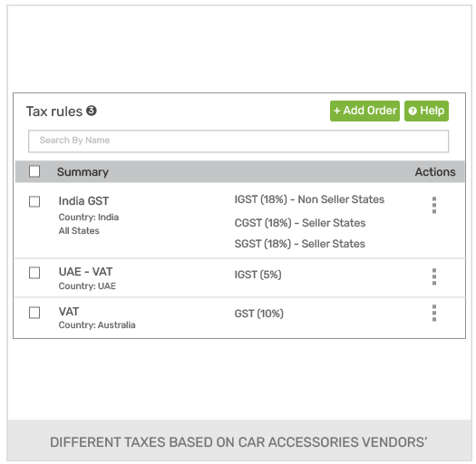Click IGST (18%) - Non Seller States

309,199
